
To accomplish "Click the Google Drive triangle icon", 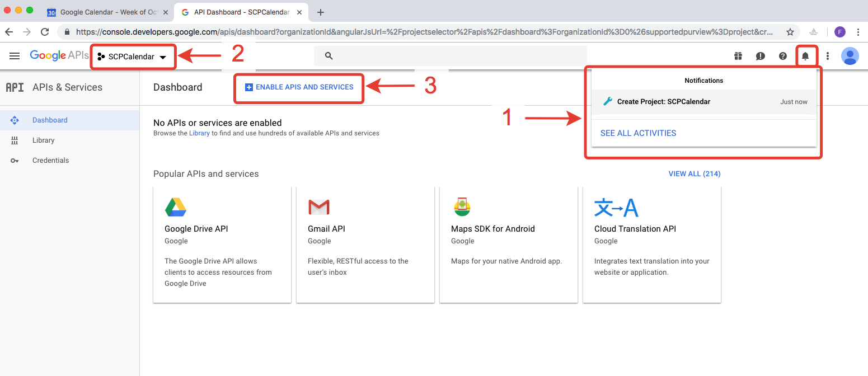I will pyautogui.click(x=176, y=207).
